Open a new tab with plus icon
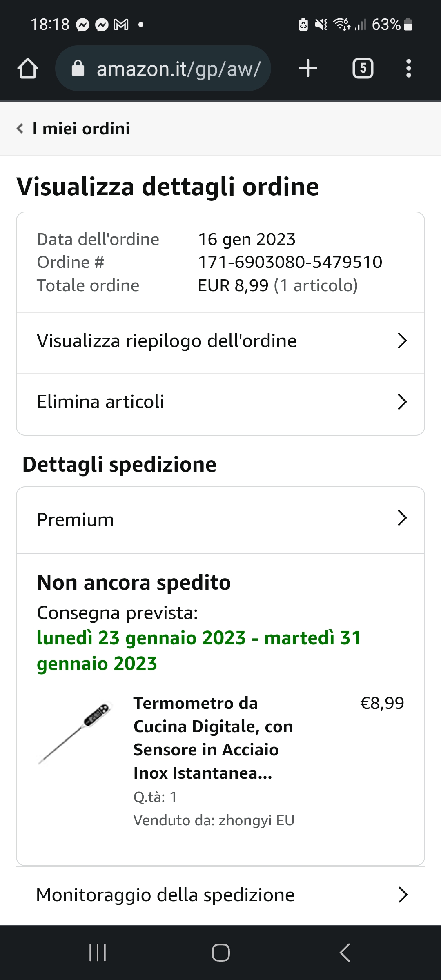This screenshot has width=441, height=980. [x=308, y=68]
